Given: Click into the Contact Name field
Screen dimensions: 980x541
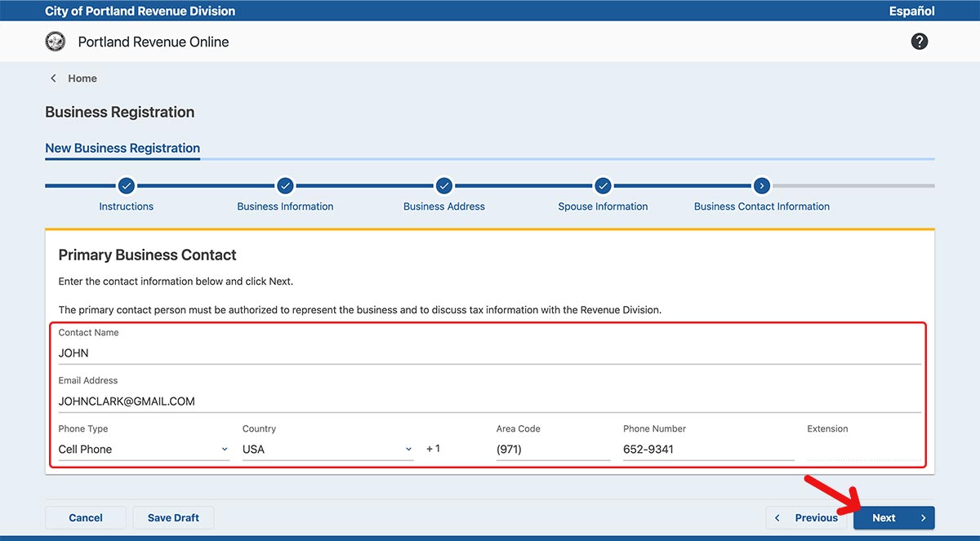Looking at the screenshot, I should (488, 353).
